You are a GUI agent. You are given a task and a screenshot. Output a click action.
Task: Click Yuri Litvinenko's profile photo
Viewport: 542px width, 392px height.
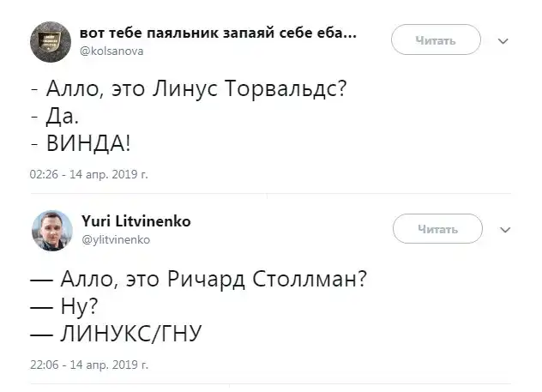coord(51,229)
